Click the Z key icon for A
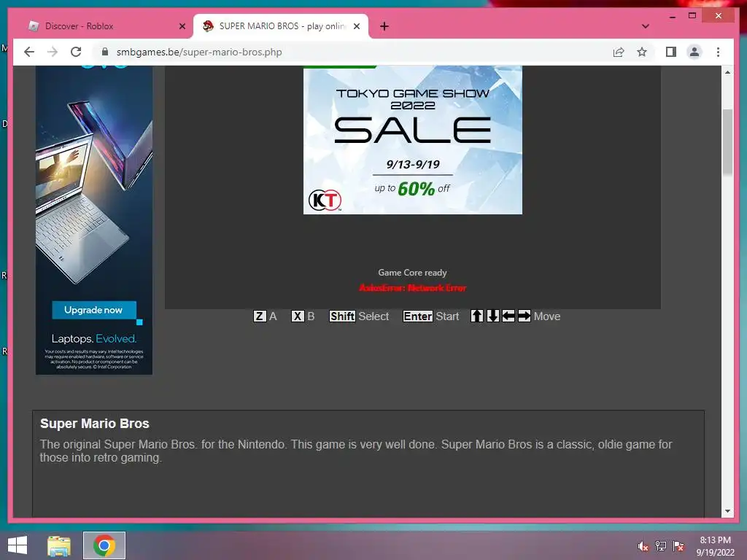 [x=259, y=316]
